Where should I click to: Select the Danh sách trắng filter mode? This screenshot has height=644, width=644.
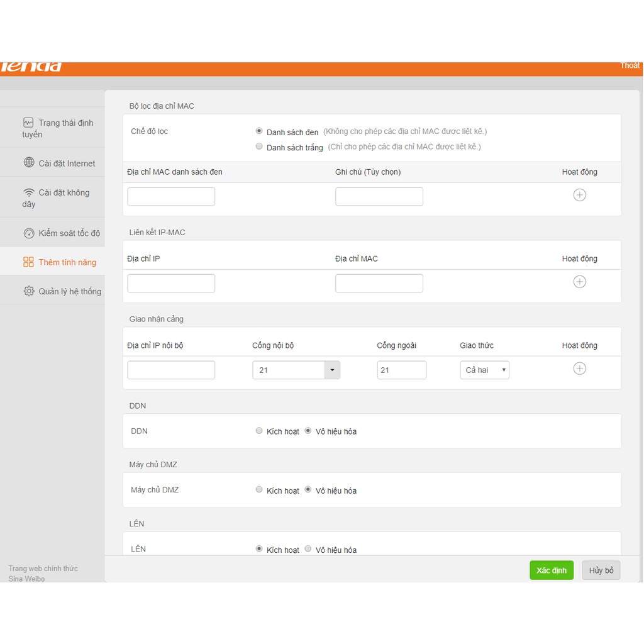(x=259, y=147)
